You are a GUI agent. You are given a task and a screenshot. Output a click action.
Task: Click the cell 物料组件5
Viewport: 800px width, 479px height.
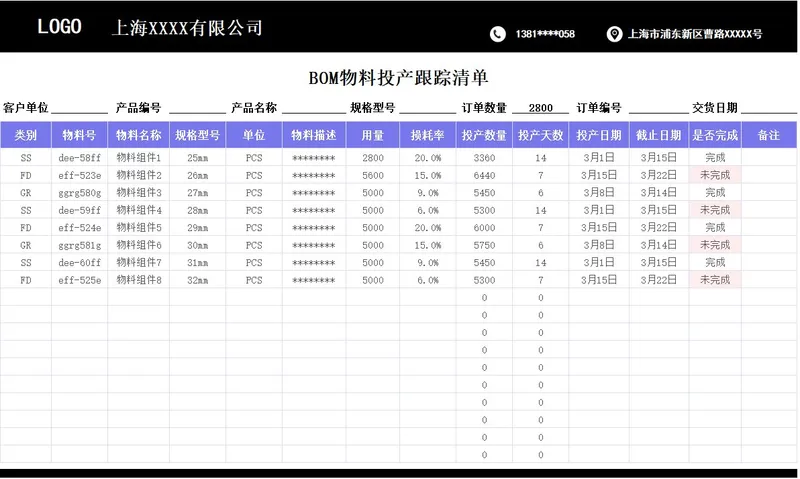pos(138,228)
